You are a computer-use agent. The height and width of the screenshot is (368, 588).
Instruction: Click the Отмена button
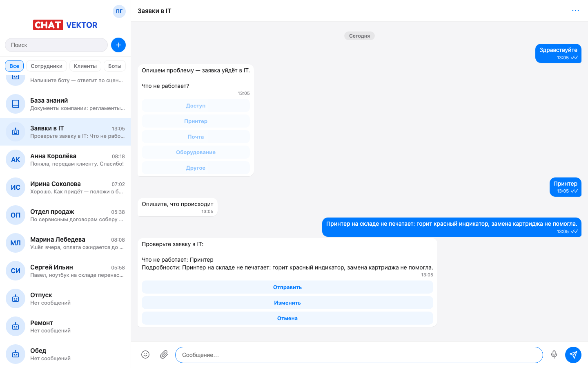point(287,318)
